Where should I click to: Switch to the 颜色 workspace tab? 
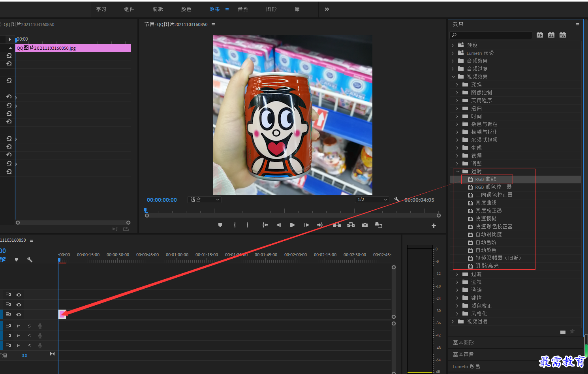click(x=186, y=9)
